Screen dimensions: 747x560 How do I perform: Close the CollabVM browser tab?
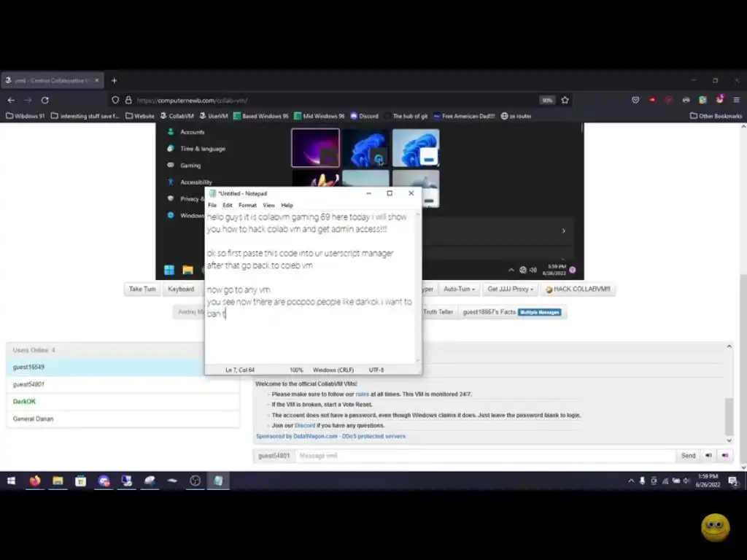click(97, 80)
